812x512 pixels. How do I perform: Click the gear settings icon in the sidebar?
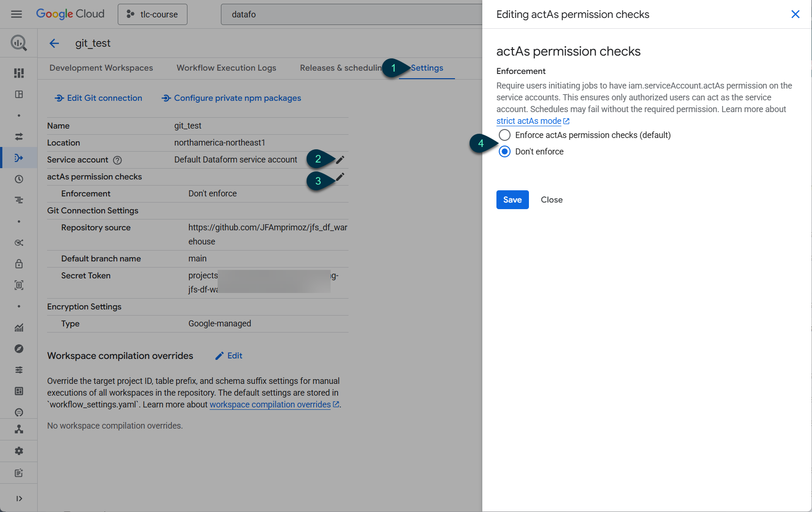tap(19, 451)
